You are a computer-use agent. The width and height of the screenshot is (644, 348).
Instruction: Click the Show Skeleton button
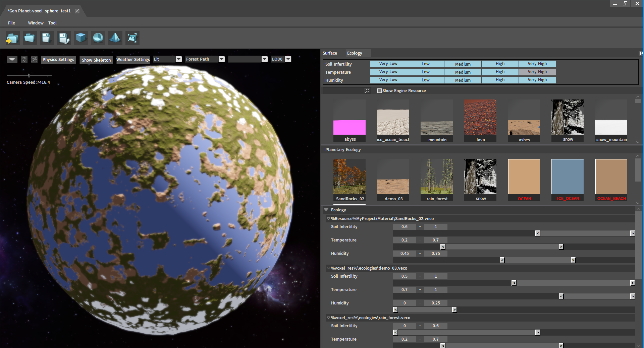[x=96, y=60]
